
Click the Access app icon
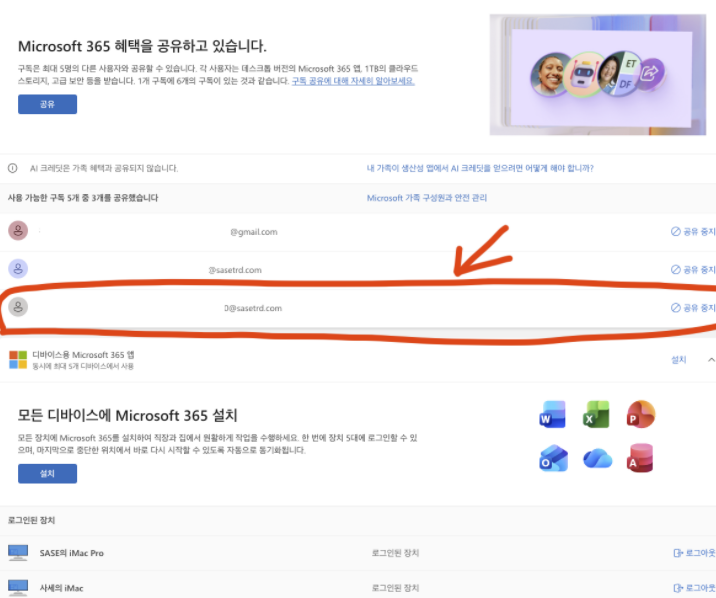pos(640,458)
